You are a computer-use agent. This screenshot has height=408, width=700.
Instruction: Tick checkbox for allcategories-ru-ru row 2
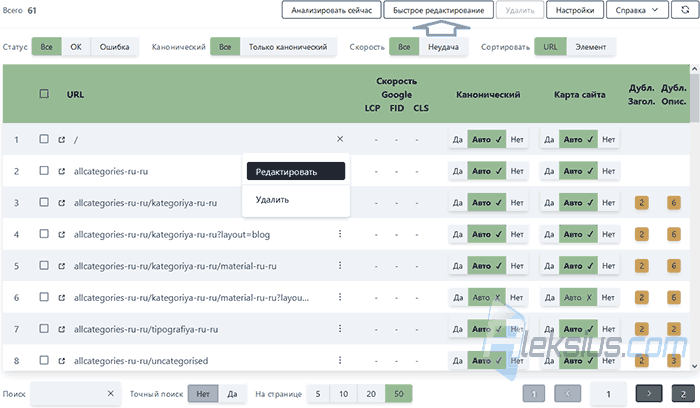(x=44, y=171)
